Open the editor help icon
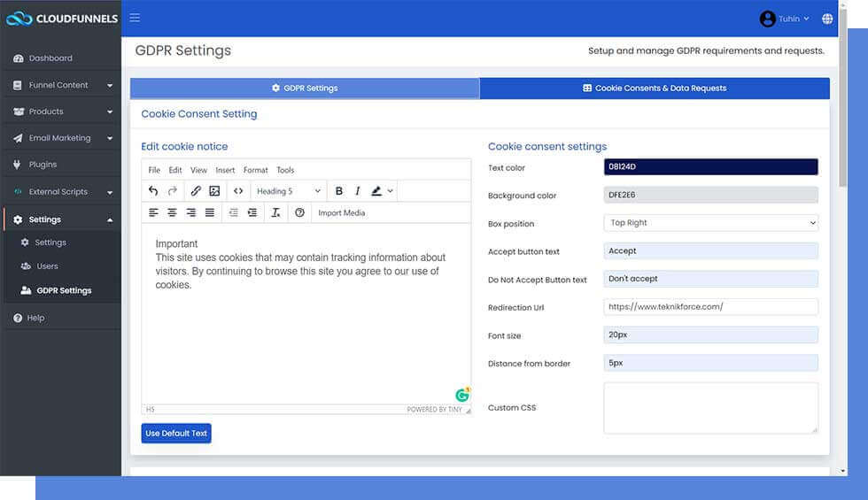Viewport: 868px width, 500px height. pyautogui.click(x=299, y=212)
